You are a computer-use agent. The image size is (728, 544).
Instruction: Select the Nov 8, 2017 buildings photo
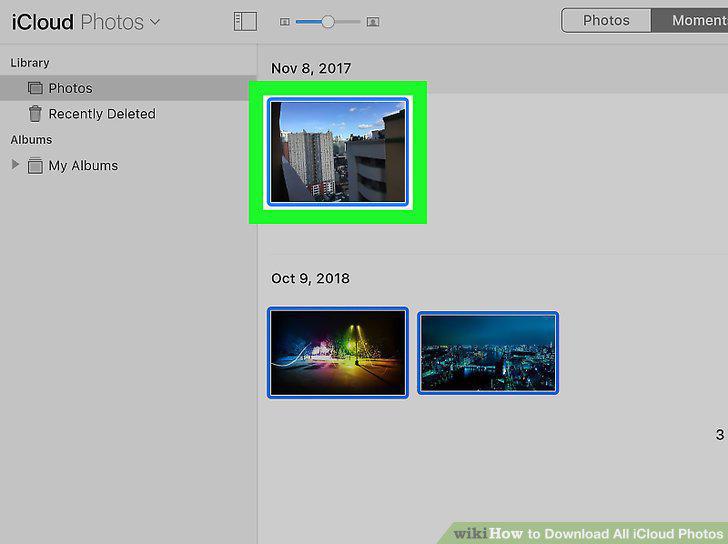click(338, 152)
